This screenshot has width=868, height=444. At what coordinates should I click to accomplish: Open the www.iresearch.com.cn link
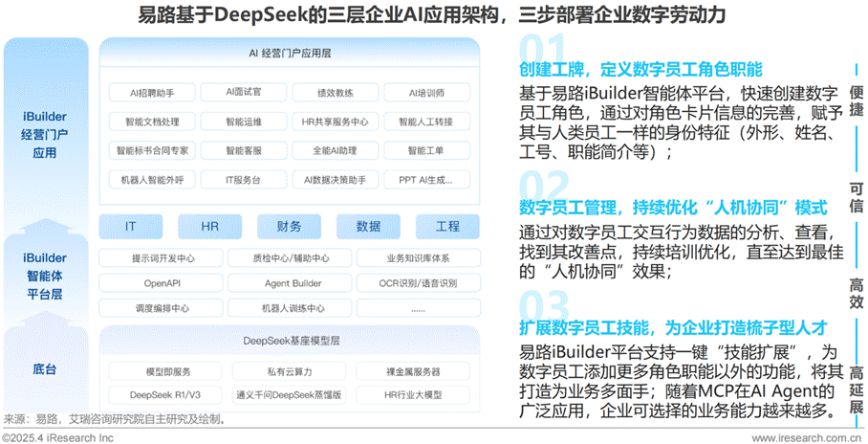coord(807,438)
